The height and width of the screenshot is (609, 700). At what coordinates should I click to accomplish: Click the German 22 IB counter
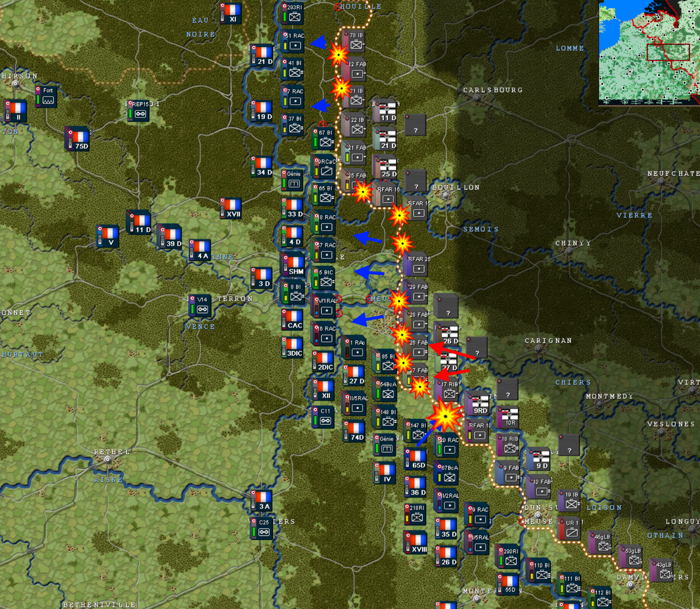[354, 125]
